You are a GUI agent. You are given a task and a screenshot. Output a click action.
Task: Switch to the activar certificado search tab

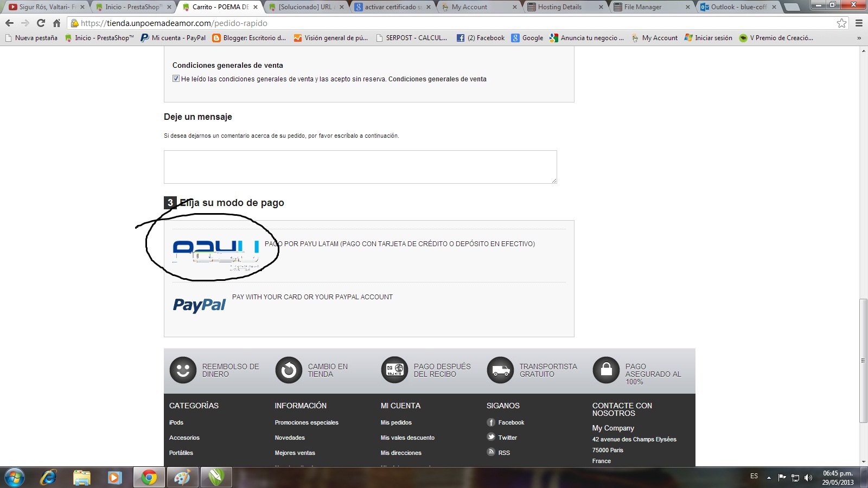[392, 7]
